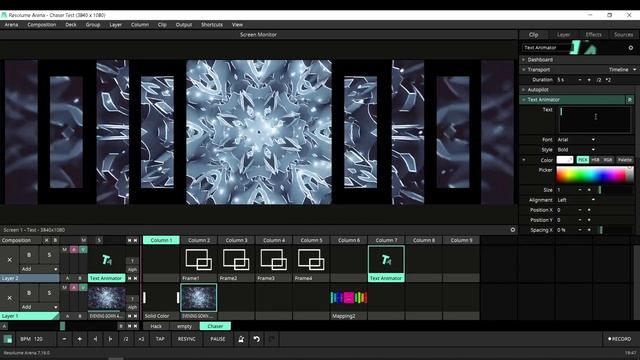Screen dimensions: 640x360
Task: Select the Hack deck tab
Action: [x=156, y=326]
